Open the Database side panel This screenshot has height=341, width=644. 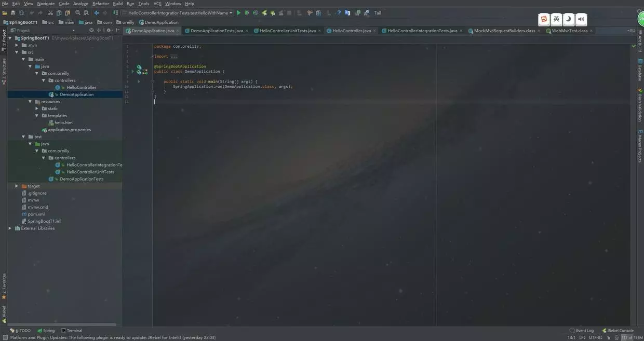[640, 70]
